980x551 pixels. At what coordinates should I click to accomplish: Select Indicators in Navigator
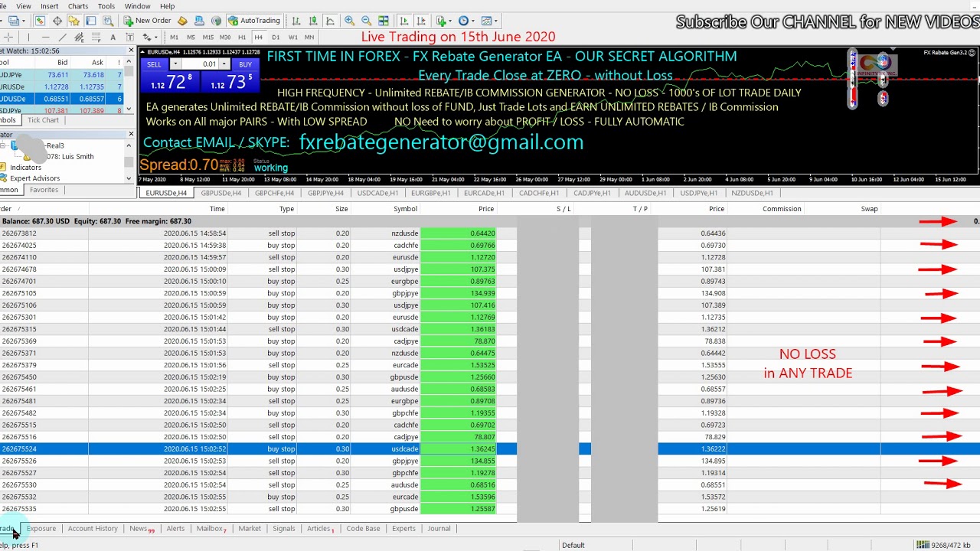pos(25,168)
